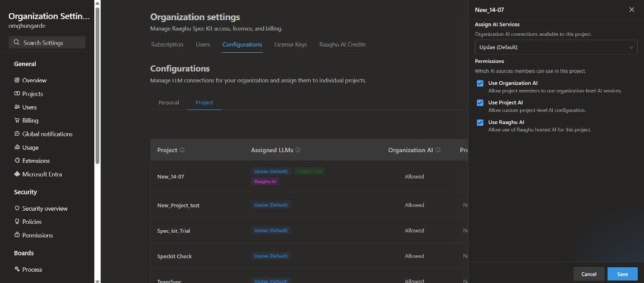The image size is (644, 283).
Task: Click info icon next to Assigned LLMs header
Action: pyautogui.click(x=297, y=150)
